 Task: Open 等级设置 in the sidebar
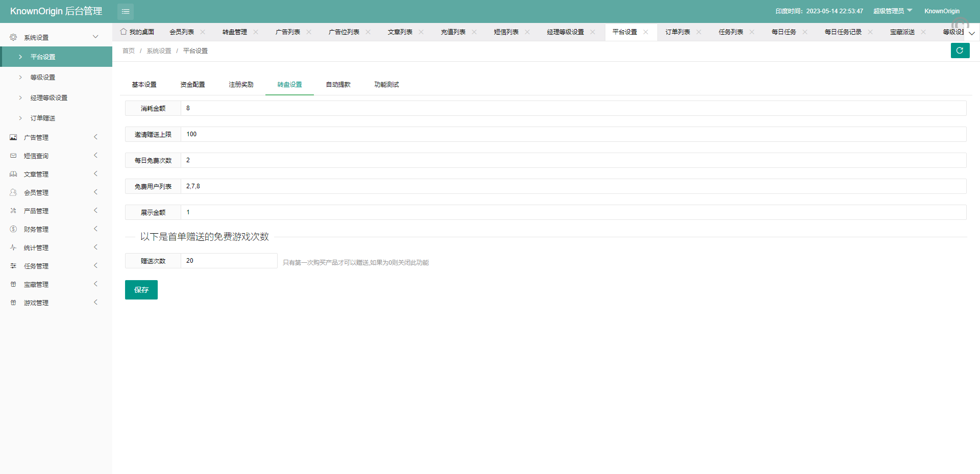[x=43, y=78]
